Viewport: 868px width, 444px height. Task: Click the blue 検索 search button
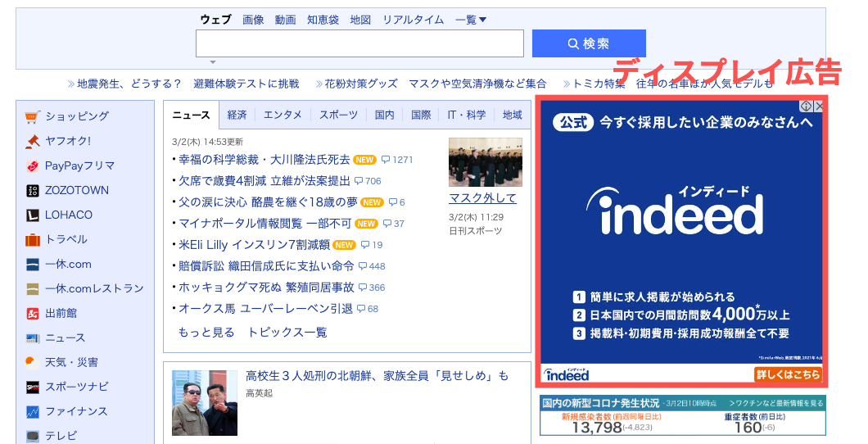tap(589, 43)
